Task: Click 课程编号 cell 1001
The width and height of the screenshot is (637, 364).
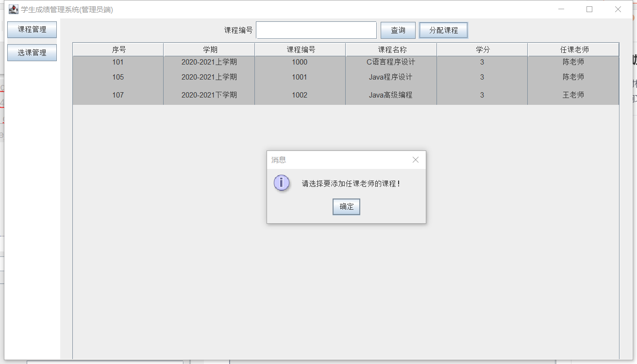Action: (300, 77)
